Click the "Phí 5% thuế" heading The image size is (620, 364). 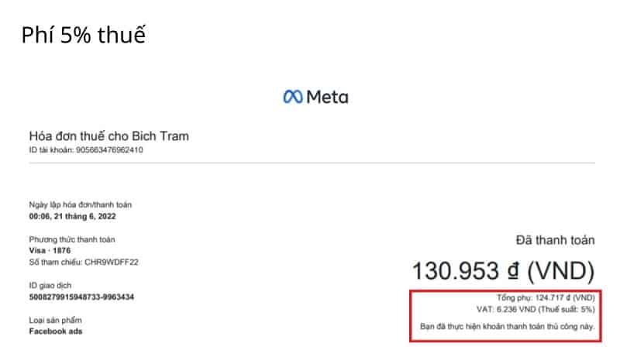coord(83,35)
